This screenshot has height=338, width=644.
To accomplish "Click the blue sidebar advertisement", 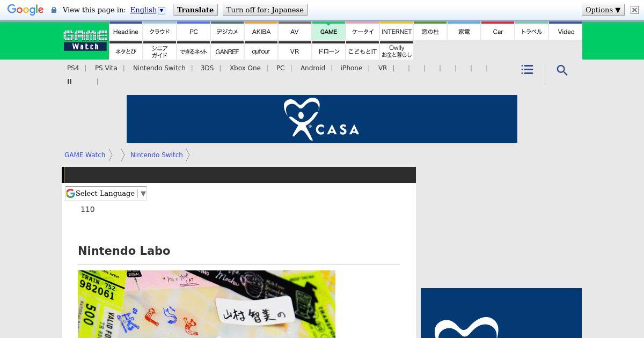I will [501, 313].
